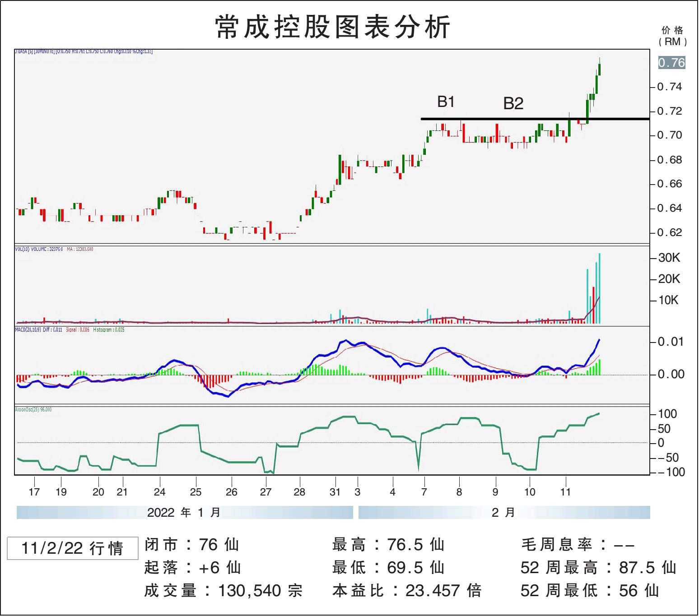This screenshot has height=616, width=699.
Task: Click the chart title 常成控股图表分析
Action: click(x=333, y=27)
